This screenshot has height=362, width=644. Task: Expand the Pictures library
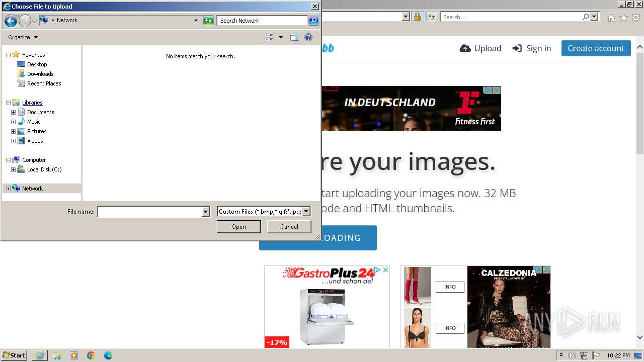coord(13,131)
